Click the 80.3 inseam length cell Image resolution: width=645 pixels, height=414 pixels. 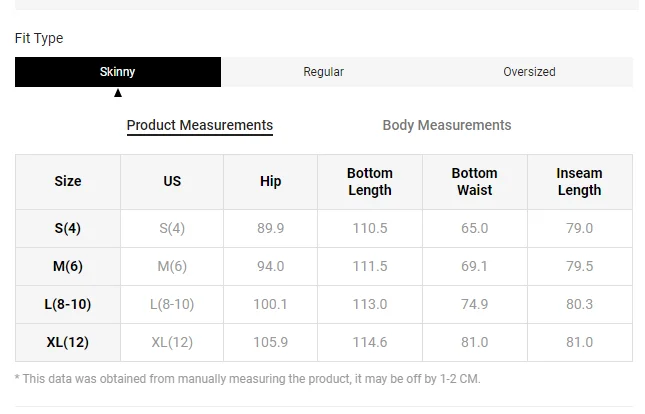coord(580,304)
